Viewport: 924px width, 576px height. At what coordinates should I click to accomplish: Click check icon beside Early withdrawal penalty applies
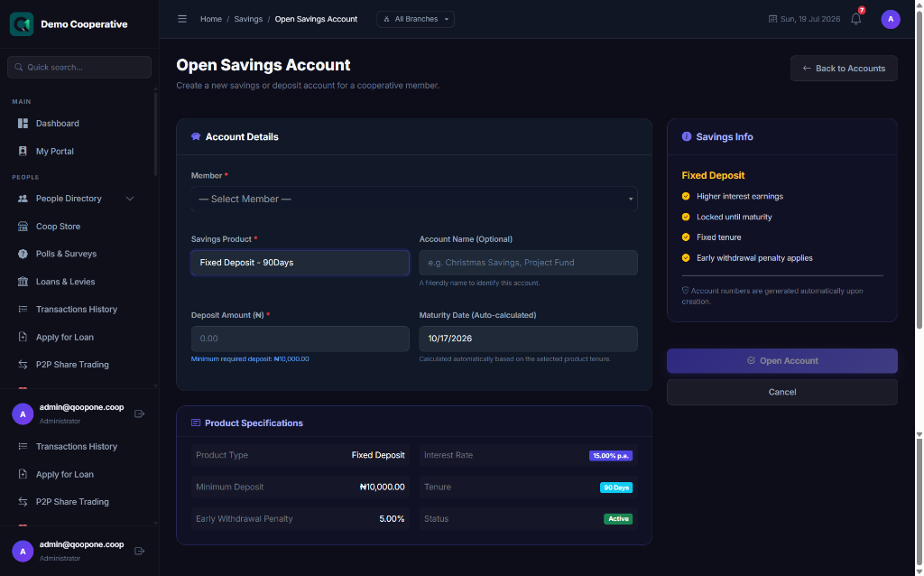click(686, 257)
